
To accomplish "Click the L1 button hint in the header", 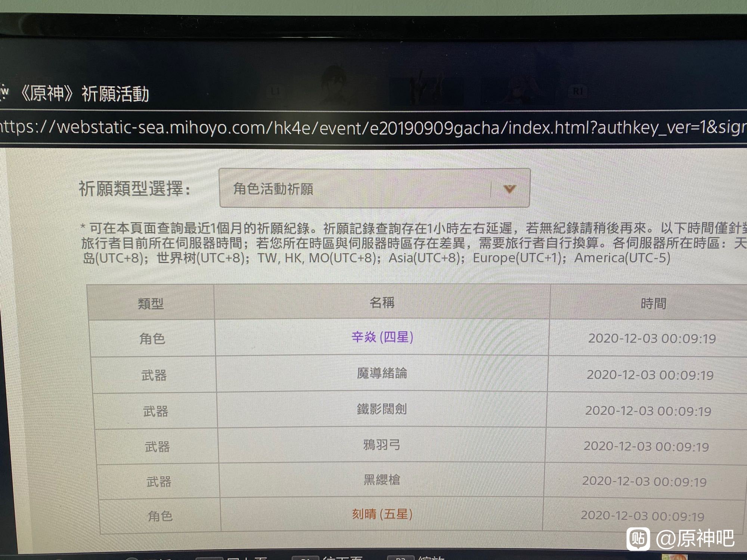I will [x=275, y=91].
